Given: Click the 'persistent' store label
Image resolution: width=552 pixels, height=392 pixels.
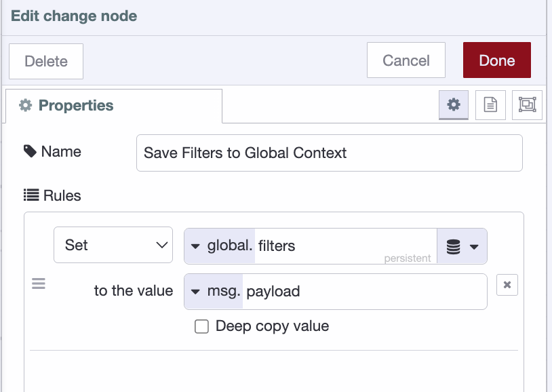Looking at the screenshot, I should [408, 258].
